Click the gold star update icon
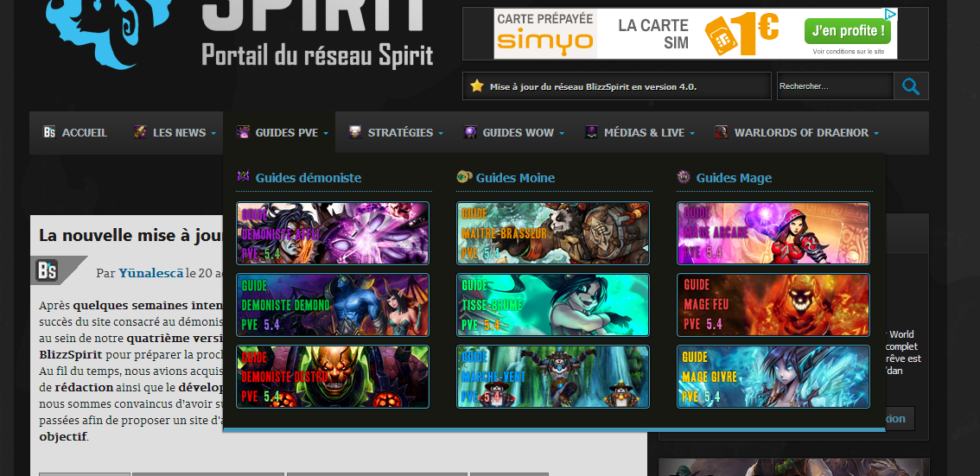980x476 pixels. click(x=477, y=86)
